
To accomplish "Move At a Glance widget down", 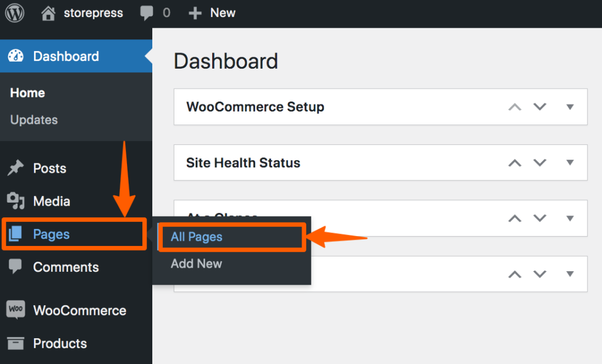I will click(540, 218).
